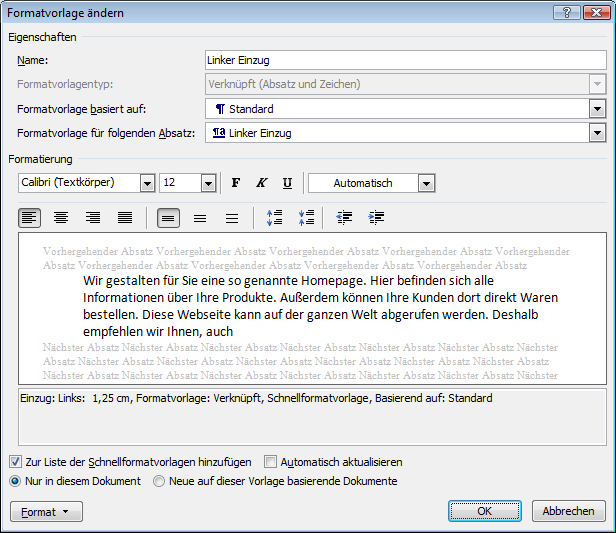Image resolution: width=616 pixels, height=533 pixels.
Task: Click the help question mark button
Action: [x=566, y=13]
